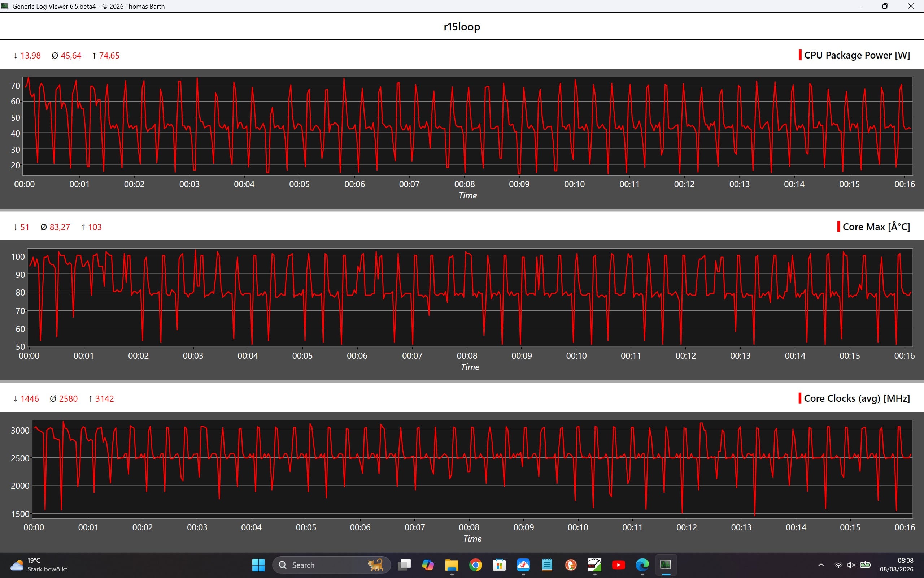The height and width of the screenshot is (578, 924).
Task: Click the minimum clock value 1446
Action: pyautogui.click(x=30, y=399)
